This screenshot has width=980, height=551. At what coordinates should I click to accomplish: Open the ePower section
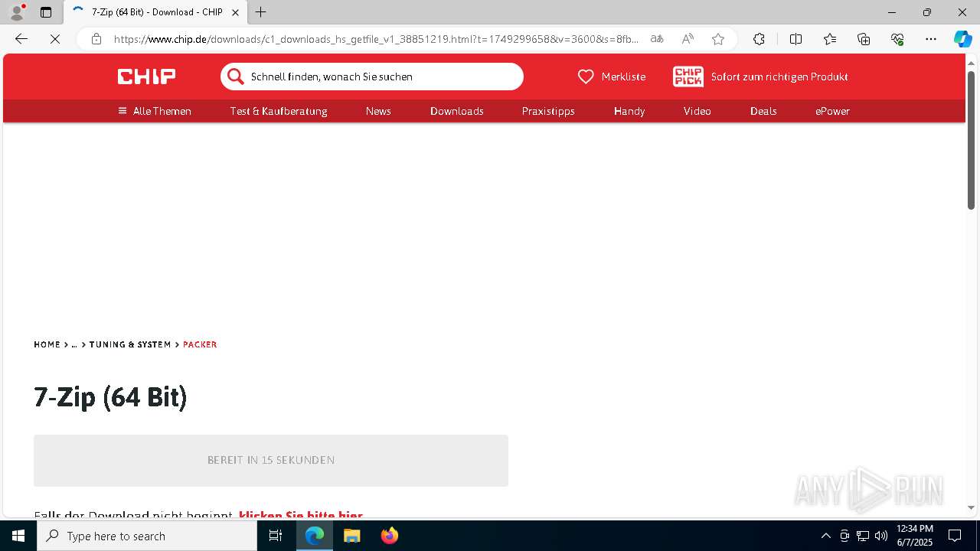pyautogui.click(x=832, y=111)
